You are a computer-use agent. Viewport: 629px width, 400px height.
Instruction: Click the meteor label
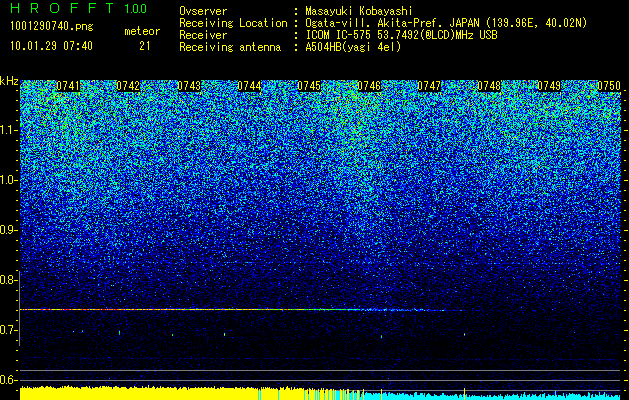[142, 31]
